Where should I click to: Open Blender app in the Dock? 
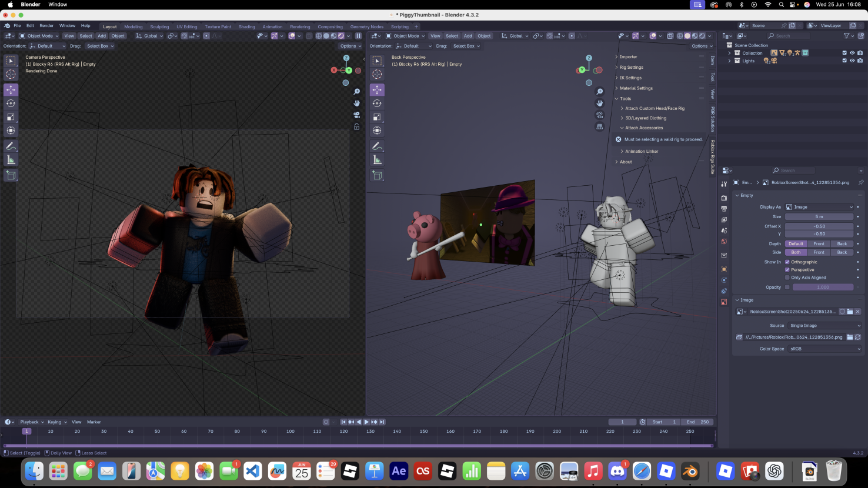(x=690, y=471)
